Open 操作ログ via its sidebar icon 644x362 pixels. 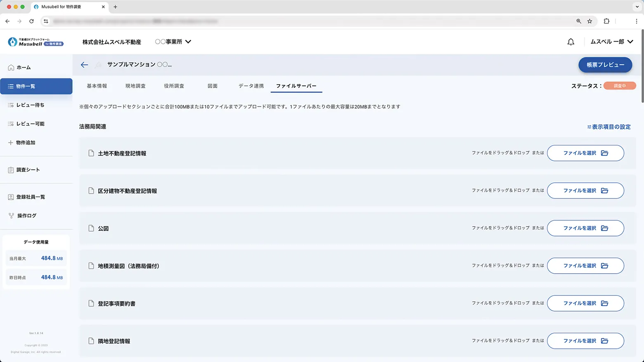(x=10, y=215)
